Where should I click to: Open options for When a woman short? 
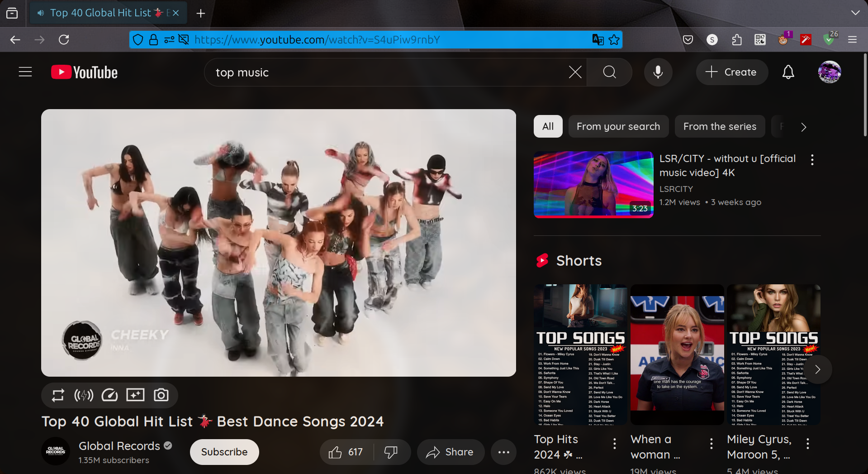[711, 444]
